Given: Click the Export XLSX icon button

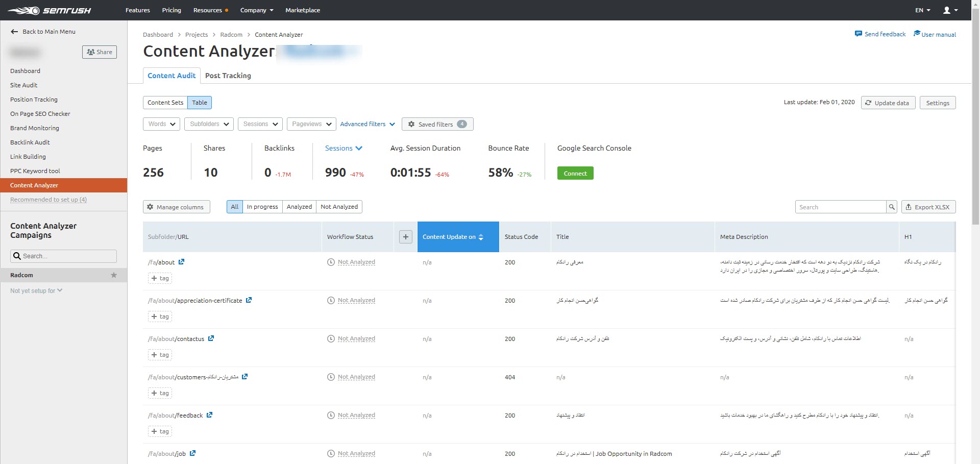Looking at the screenshot, I should tap(909, 207).
